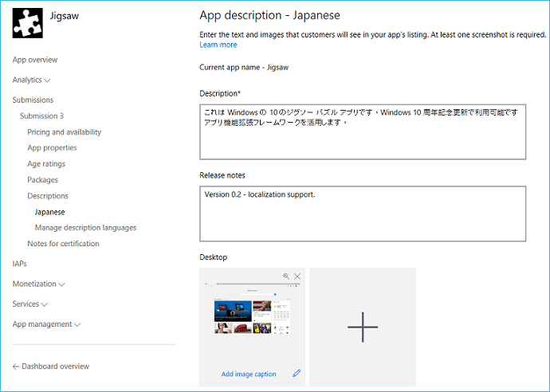Expand the Services section
The image size is (550, 392).
pyautogui.click(x=29, y=304)
